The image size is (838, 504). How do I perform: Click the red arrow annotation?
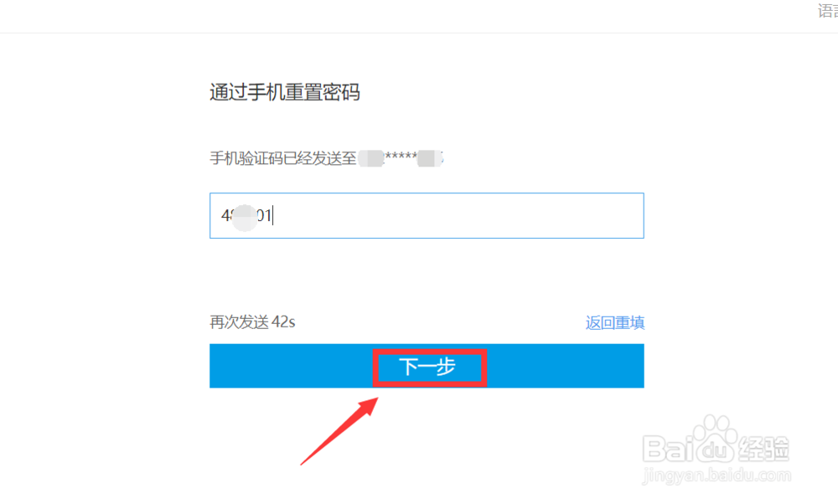tap(339, 431)
